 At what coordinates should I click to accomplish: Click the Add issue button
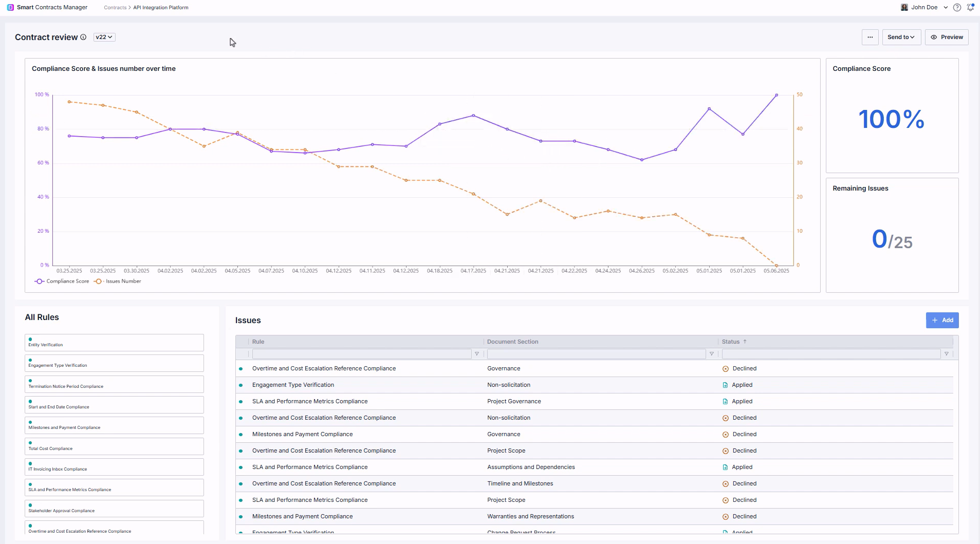point(942,320)
